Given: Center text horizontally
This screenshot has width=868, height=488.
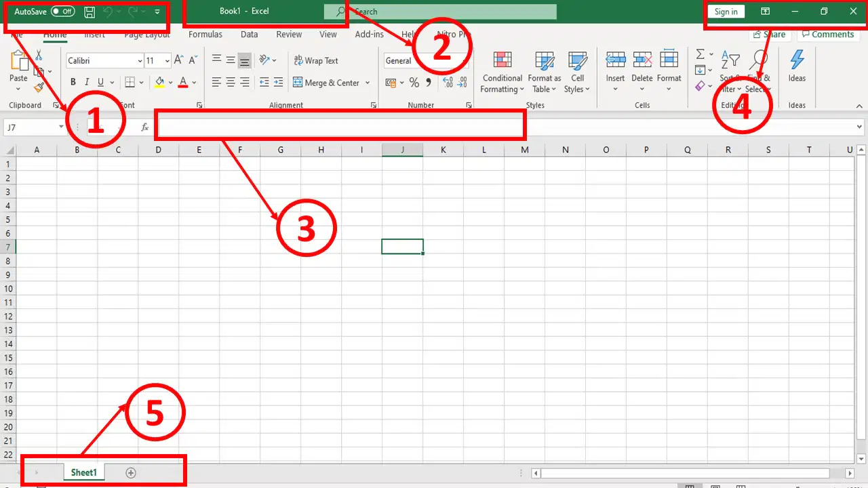Looking at the screenshot, I should (231, 83).
